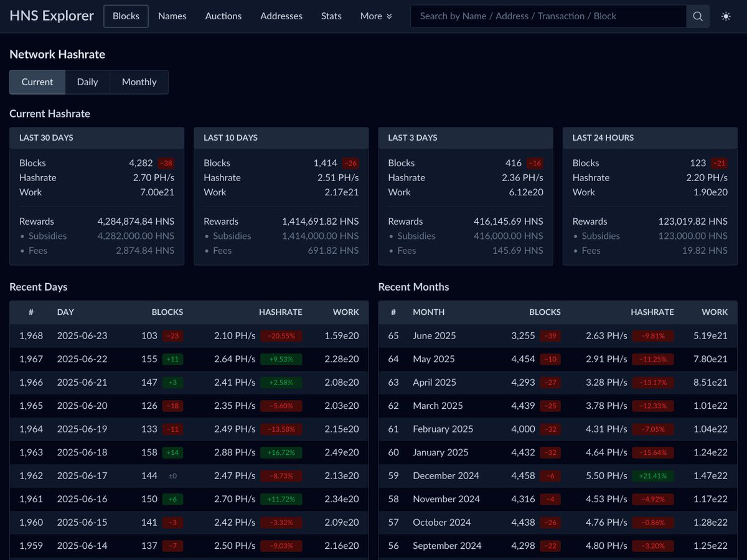This screenshot has width=747, height=560.
Task: Click the −21 badge in 24 hours card
Action: point(719,163)
